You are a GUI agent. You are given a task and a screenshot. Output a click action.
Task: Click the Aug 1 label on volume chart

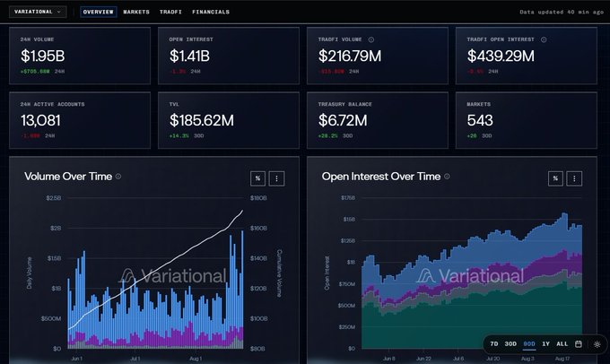pyautogui.click(x=196, y=358)
